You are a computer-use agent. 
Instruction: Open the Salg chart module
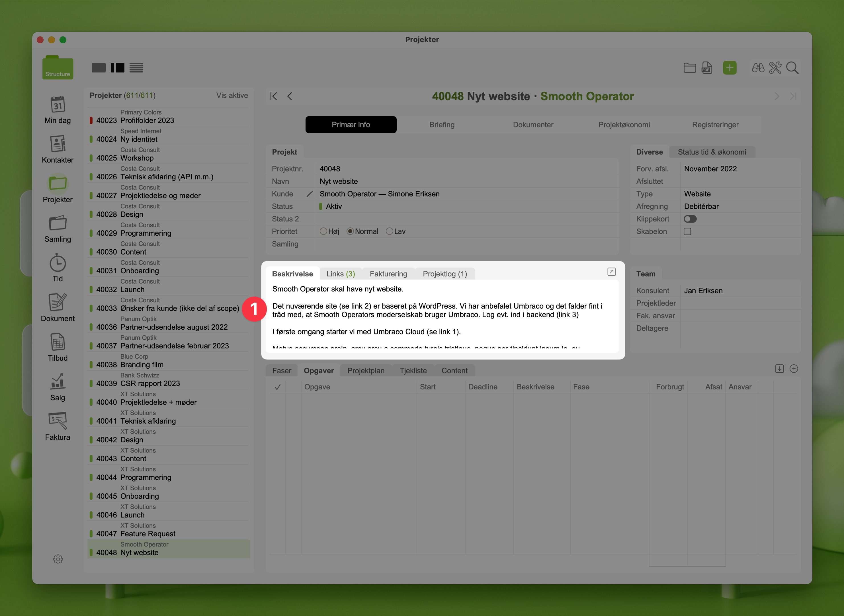click(58, 382)
